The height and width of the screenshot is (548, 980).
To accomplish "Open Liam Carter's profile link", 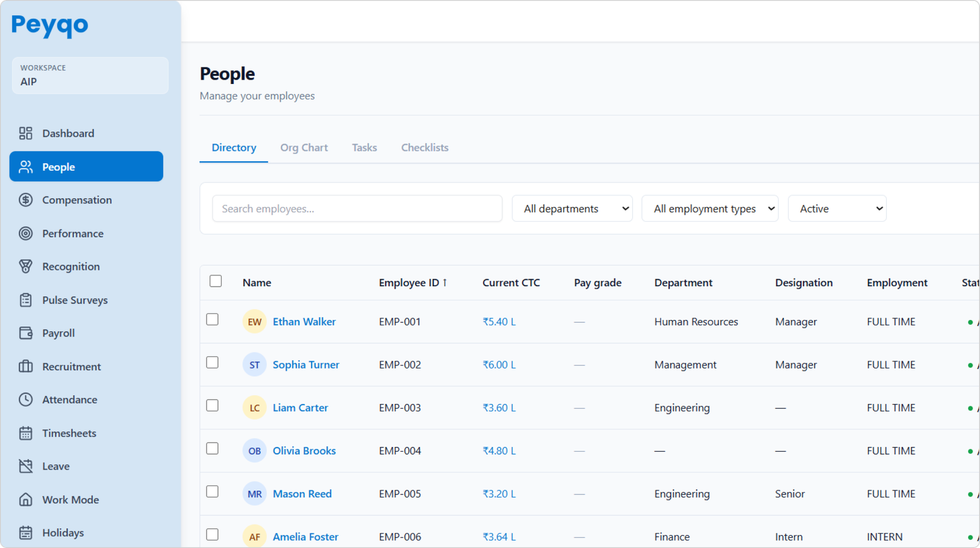I will coord(300,408).
